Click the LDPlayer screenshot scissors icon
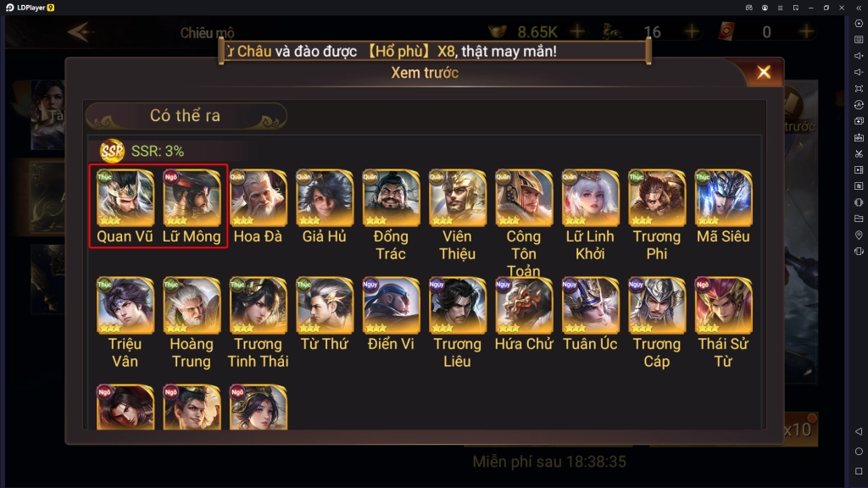This screenshot has height=488, width=868. tap(859, 154)
